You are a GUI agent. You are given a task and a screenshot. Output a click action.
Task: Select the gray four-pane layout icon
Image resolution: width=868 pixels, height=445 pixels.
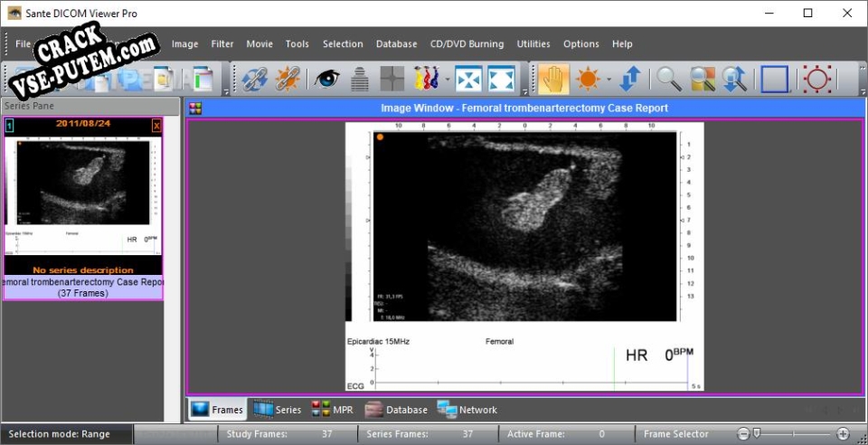coord(392,80)
